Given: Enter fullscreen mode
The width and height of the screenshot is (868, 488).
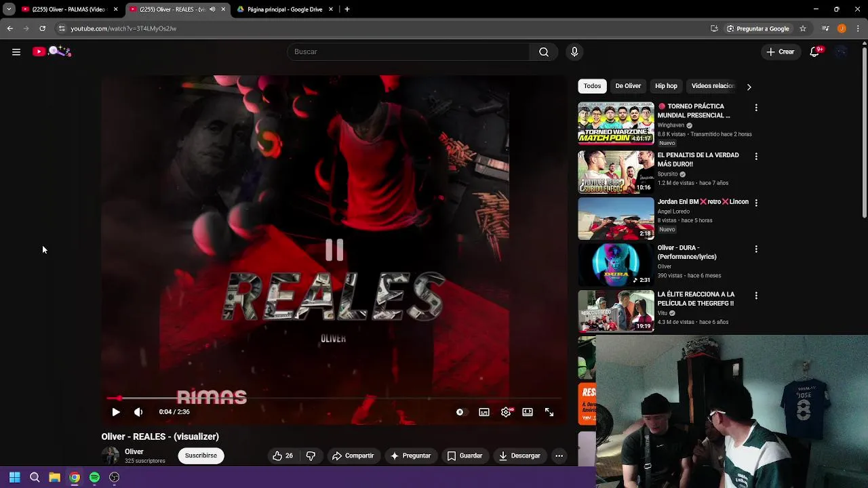Looking at the screenshot, I should [x=549, y=412].
